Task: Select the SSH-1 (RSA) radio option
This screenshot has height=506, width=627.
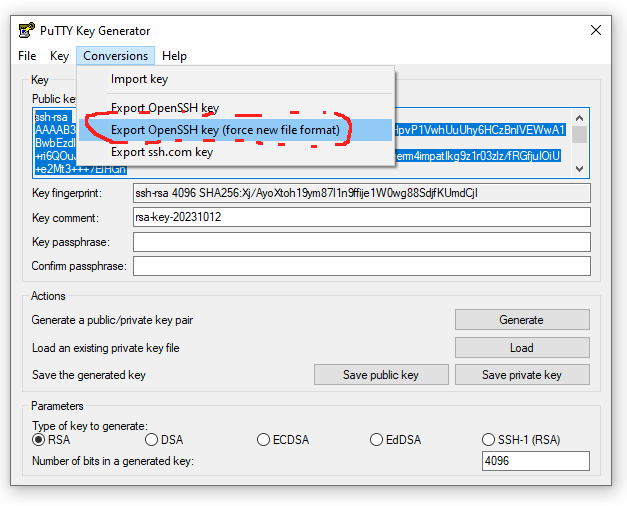Action: (x=489, y=439)
